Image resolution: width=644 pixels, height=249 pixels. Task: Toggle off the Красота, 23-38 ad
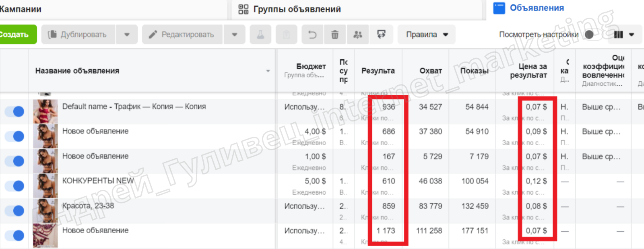click(x=14, y=210)
